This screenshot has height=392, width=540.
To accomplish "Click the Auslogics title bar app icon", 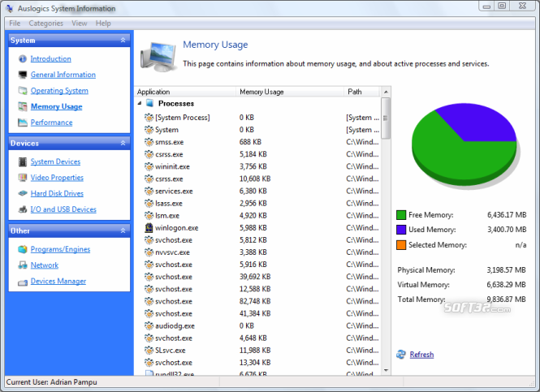I will (x=10, y=9).
